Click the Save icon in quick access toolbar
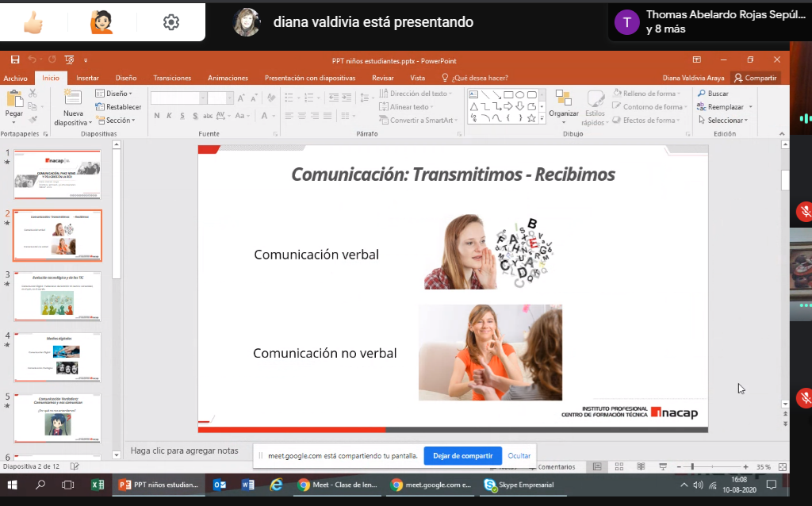This screenshot has height=506, width=812. (x=15, y=60)
